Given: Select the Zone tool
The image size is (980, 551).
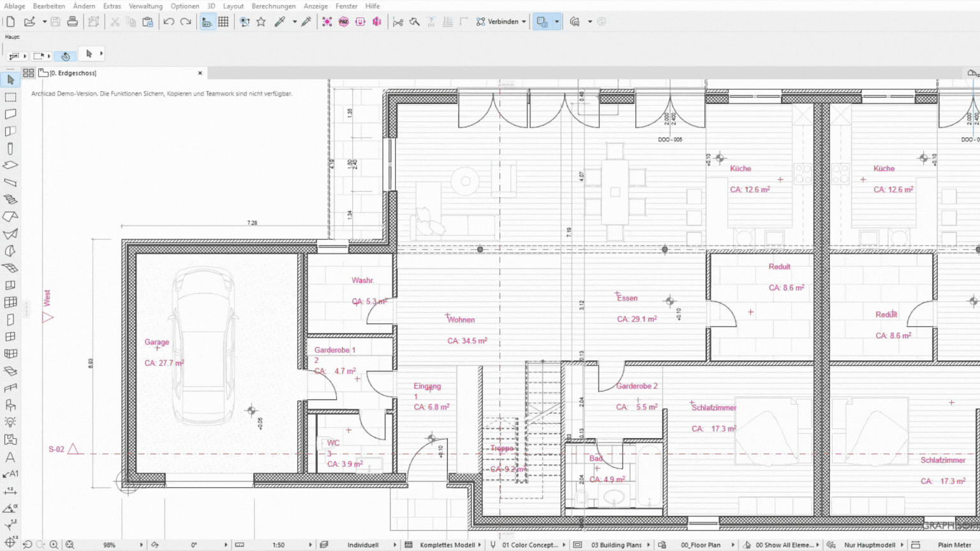Looking at the screenshot, I should (10, 439).
